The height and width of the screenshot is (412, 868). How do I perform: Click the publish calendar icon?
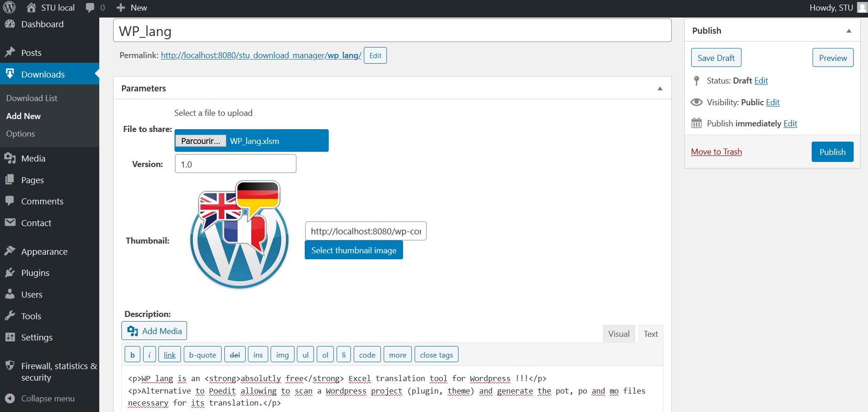coord(697,123)
